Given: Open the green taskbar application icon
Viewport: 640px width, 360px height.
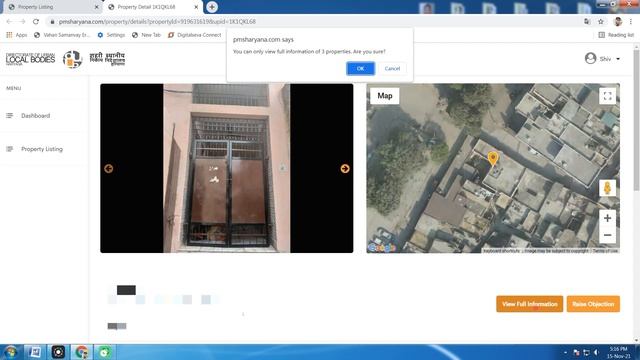Looking at the screenshot, I should click(104, 352).
